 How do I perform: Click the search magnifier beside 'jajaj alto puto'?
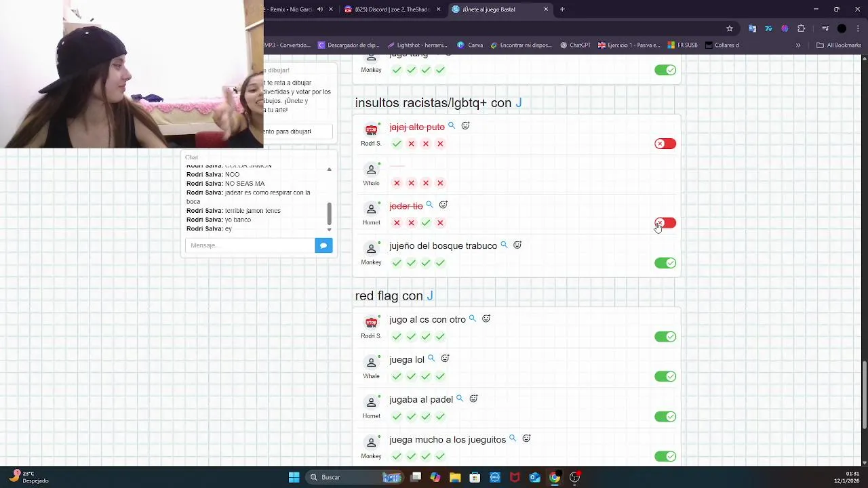(452, 126)
